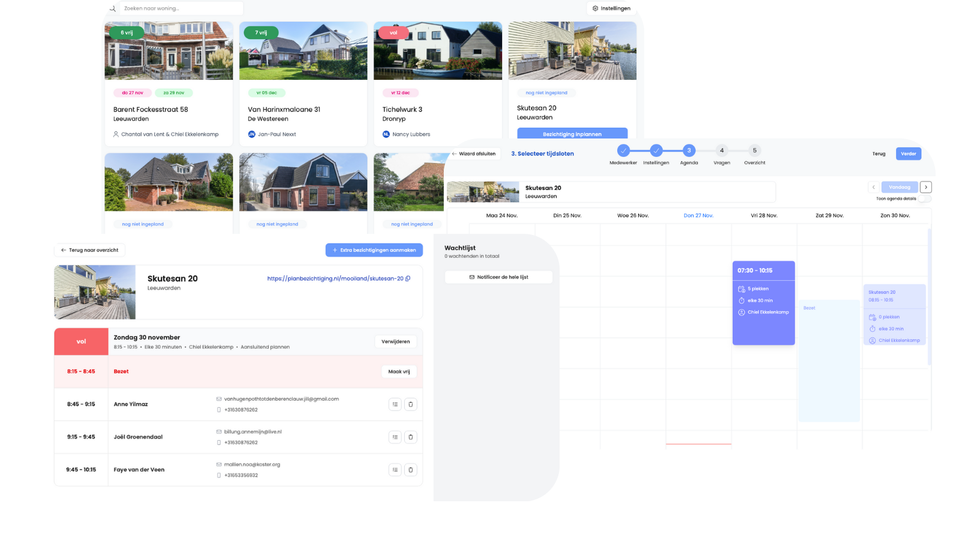980x551 pixels.
Task: Go to next week in calendar
Action: (925, 187)
